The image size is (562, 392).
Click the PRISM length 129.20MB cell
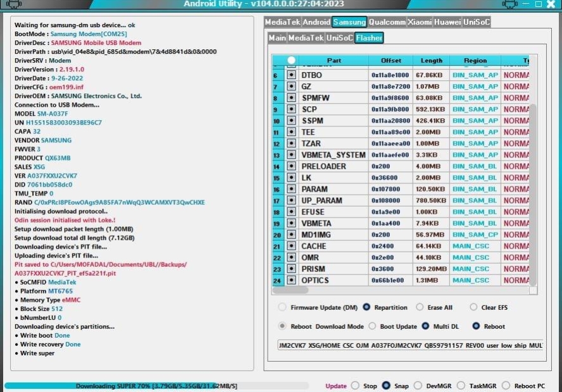431,269
